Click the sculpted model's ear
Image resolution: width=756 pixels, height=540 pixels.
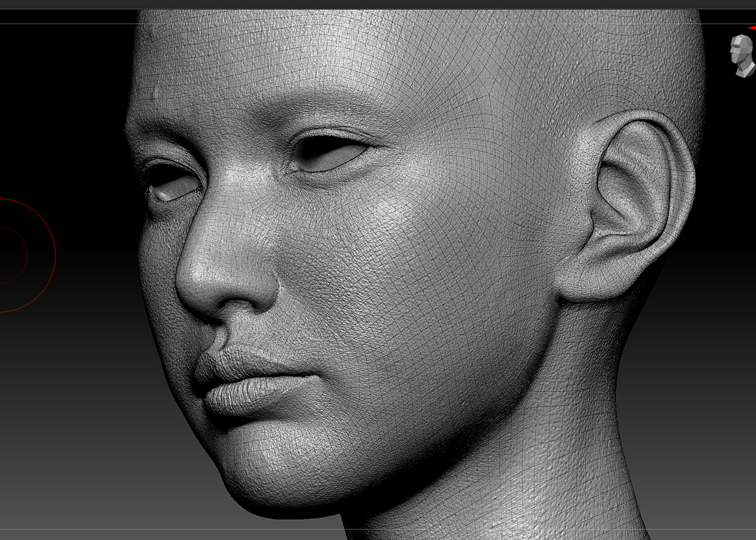(628, 206)
